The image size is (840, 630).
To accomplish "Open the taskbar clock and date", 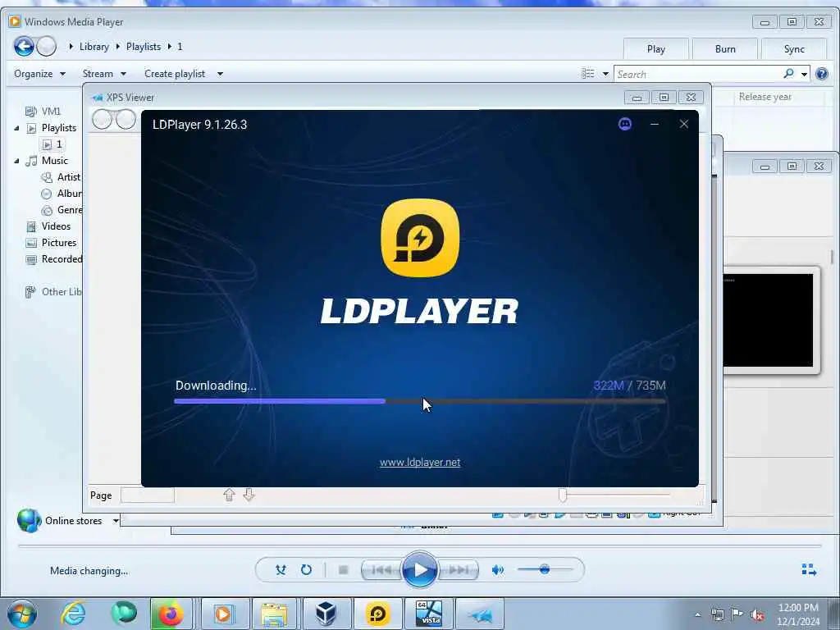I will click(x=798, y=614).
